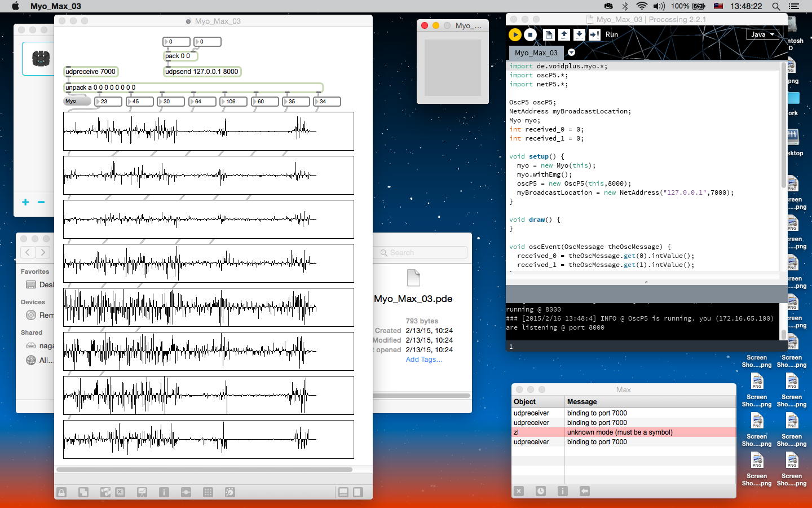Click the patcher horizontal scrollbar
The width and height of the screenshot is (812, 508).
pos(204,469)
